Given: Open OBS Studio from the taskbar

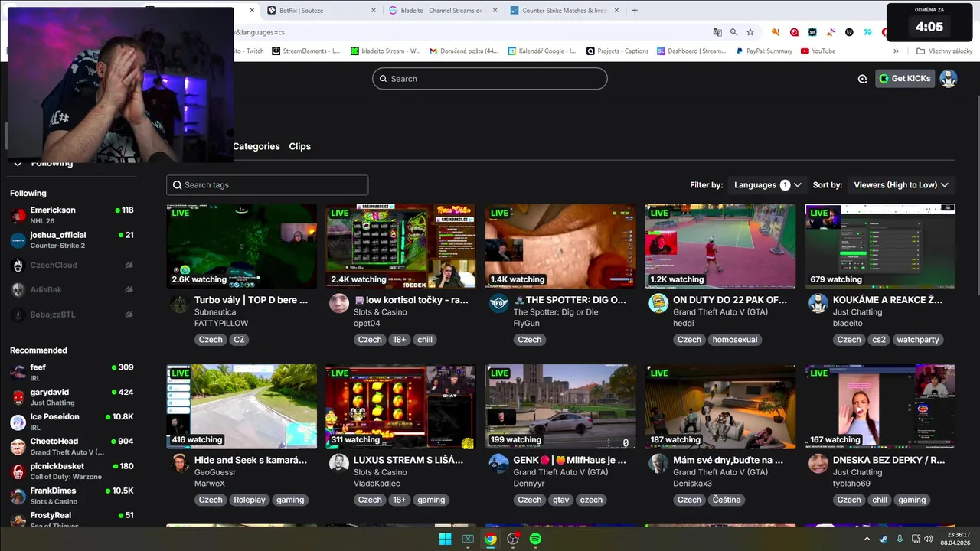Looking at the screenshot, I should click(513, 539).
